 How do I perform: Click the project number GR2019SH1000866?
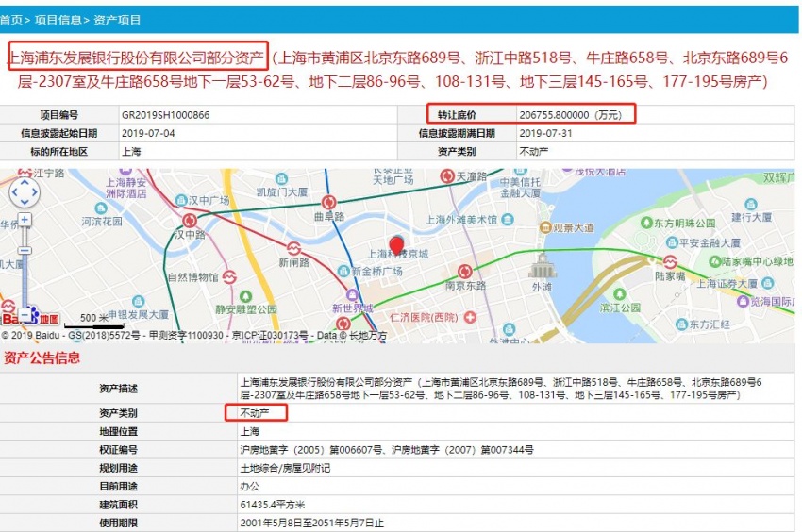pyautogui.click(x=165, y=114)
